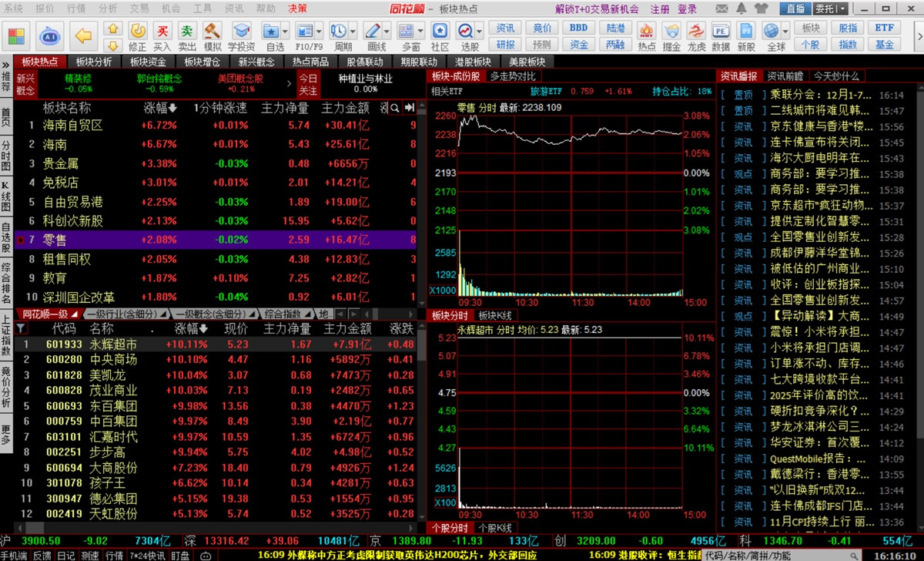Open the 委托 dropdown arrow
Viewport: 924px width, 561px height.
coord(842,8)
